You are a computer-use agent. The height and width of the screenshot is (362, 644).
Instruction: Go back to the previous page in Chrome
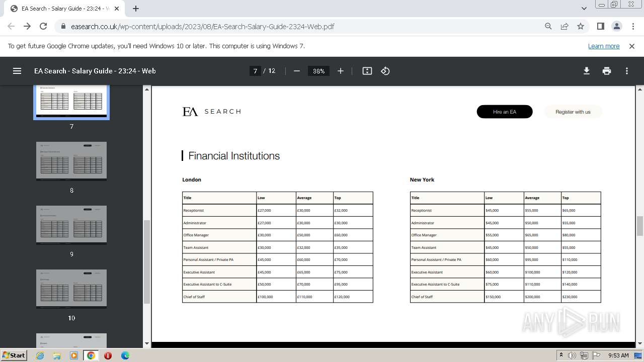[x=11, y=26]
